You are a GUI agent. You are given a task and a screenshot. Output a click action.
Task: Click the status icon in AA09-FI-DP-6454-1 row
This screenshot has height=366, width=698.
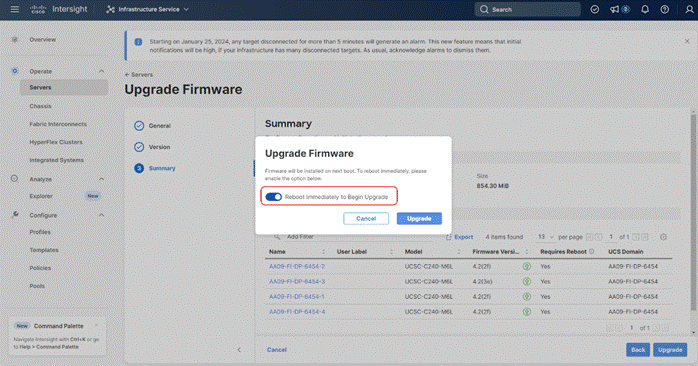(x=527, y=297)
